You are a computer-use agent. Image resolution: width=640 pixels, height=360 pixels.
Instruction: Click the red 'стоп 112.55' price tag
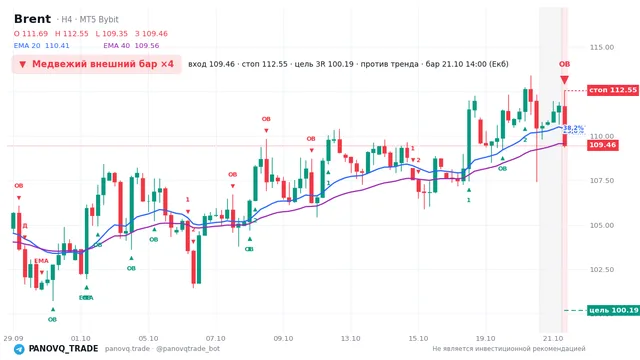click(x=613, y=90)
